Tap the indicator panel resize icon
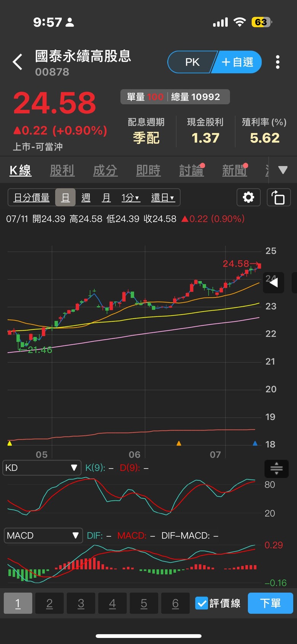 [276, 468]
